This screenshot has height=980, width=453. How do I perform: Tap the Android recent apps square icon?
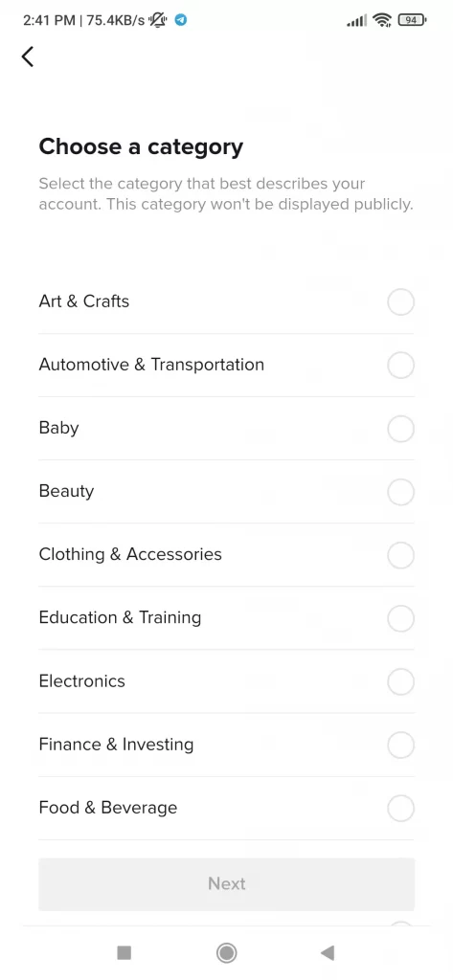coord(124,952)
